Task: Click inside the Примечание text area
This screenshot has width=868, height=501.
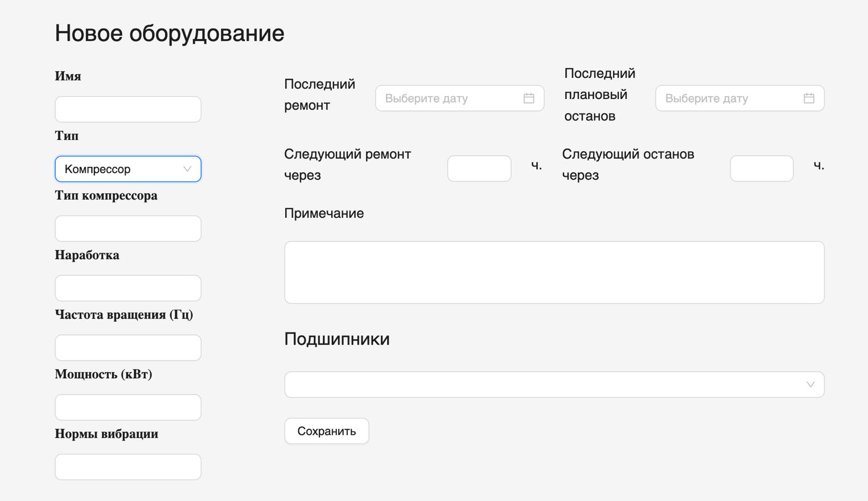Action: click(554, 272)
